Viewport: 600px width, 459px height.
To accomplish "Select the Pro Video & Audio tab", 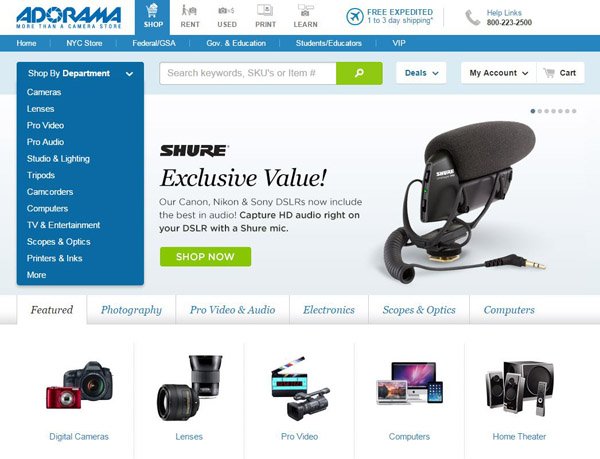I will point(232,310).
